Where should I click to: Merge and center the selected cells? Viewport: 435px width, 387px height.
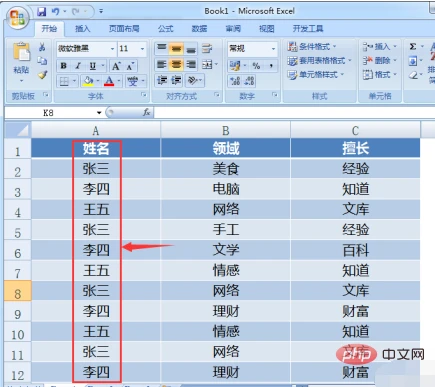[207, 64]
